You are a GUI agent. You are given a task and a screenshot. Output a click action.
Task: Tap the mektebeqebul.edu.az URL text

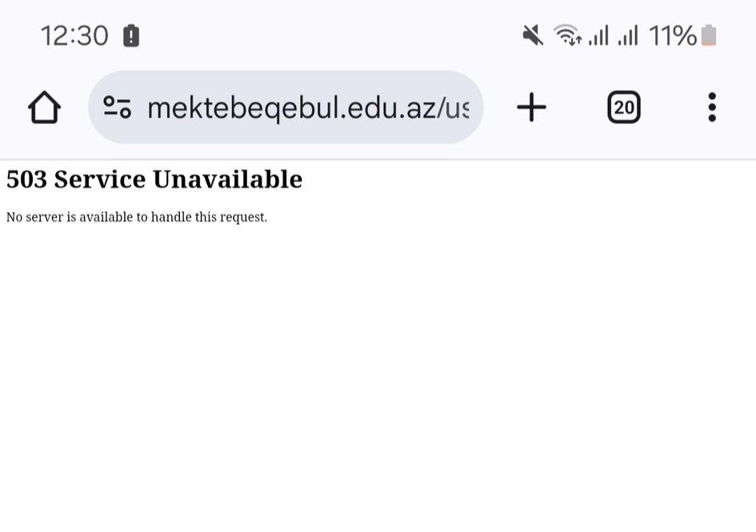click(x=308, y=107)
